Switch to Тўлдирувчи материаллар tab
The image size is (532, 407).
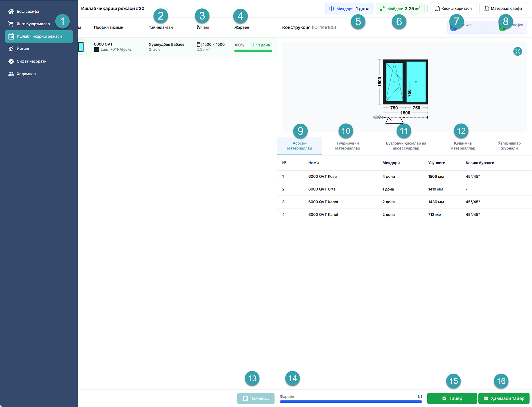(347, 146)
